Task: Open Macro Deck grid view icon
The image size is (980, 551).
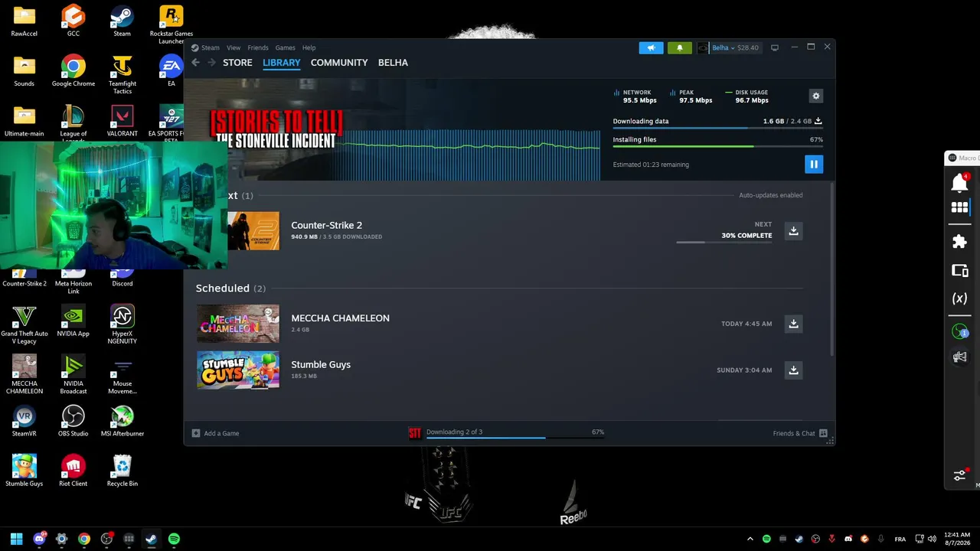Action: [x=959, y=207]
